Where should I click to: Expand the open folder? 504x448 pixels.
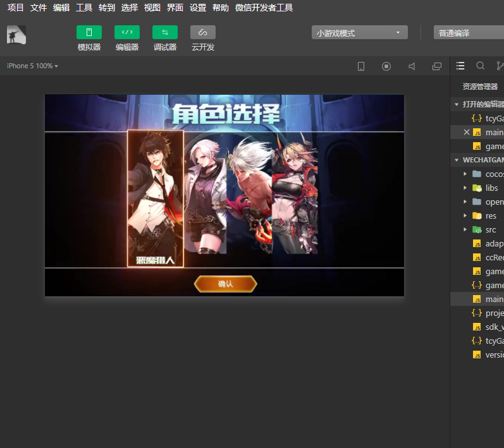coord(465,202)
